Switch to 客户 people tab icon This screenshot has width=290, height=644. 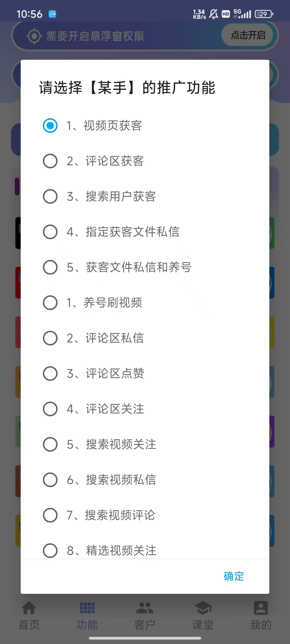coord(145,608)
